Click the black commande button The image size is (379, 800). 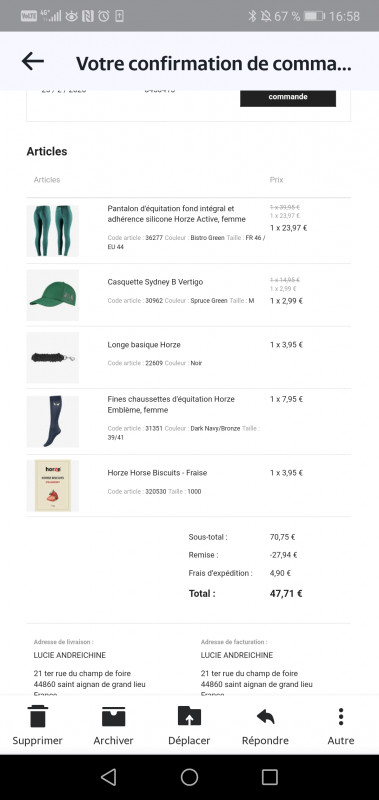[288, 97]
